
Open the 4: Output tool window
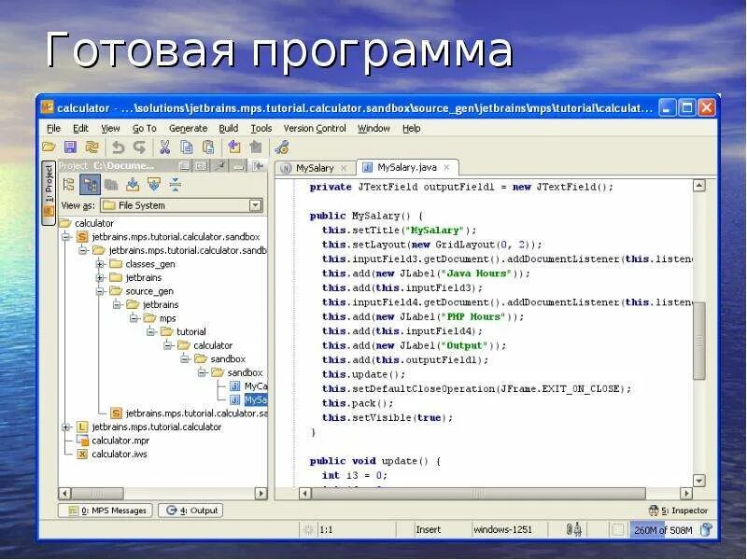pyautogui.click(x=190, y=511)
